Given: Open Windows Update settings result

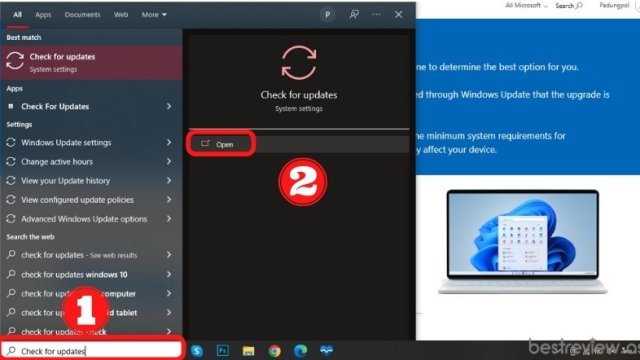Looking at the screenshot, I should click(91, 142).
